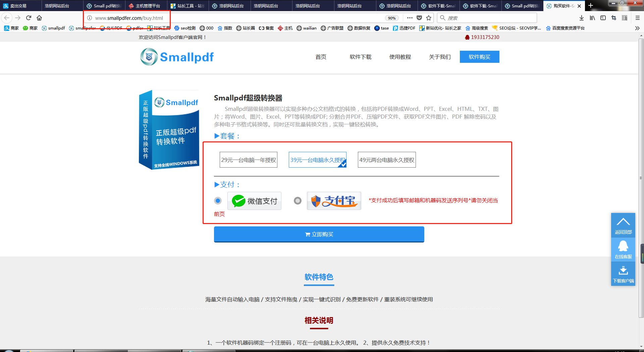Screen dimensions: 644x352
Task: Select the Alipay radio button
Action: pos(298,201)
